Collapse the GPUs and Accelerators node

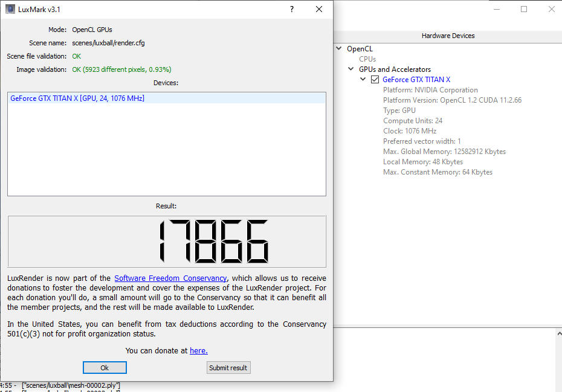coord(351,69)
